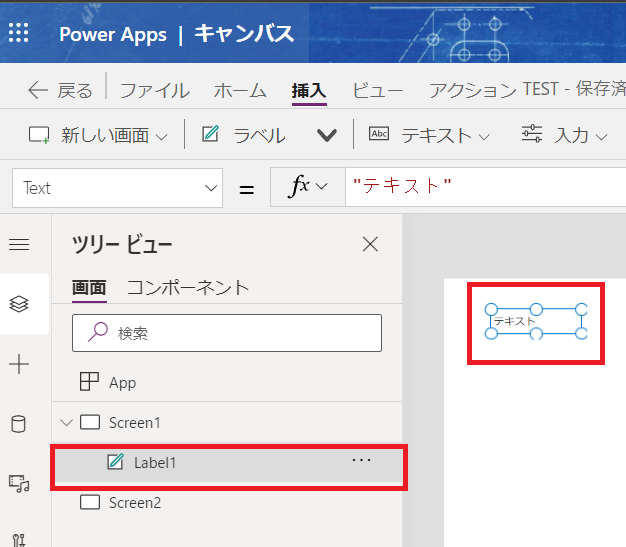The height and width of the screenshot is (547, 626).
Task: Open the File menu
Action: tap(155, 90)
